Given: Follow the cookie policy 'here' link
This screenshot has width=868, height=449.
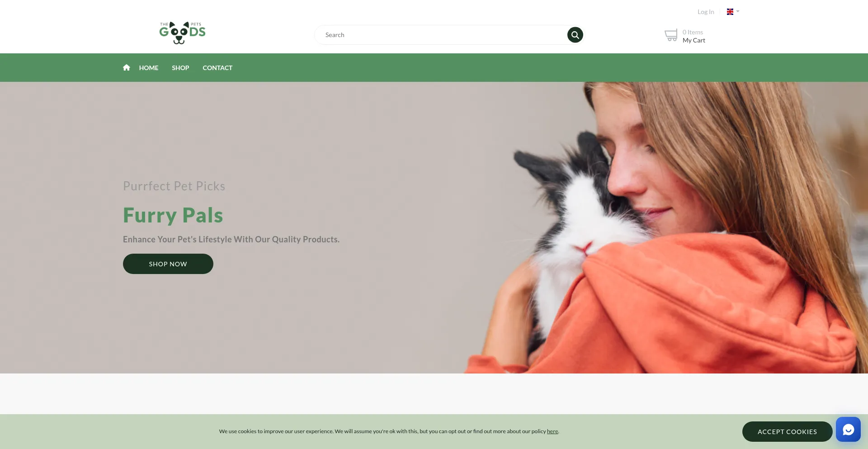Looking at the screenshot, I should click(x=552, y=431).
